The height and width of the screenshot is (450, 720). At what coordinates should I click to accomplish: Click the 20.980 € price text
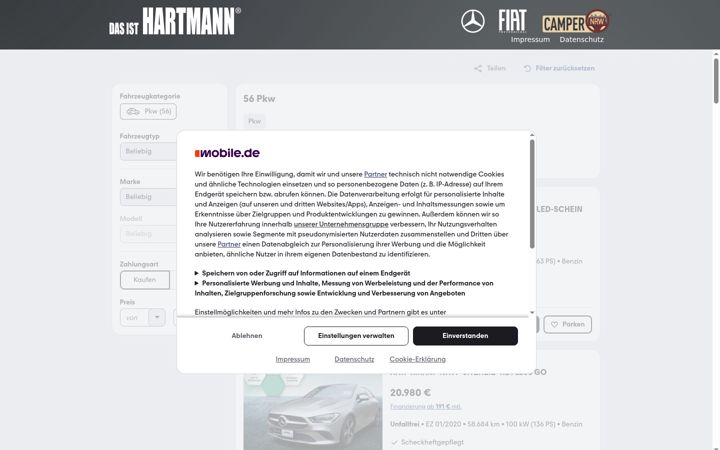pyautogui.click(x=410, y=393)
